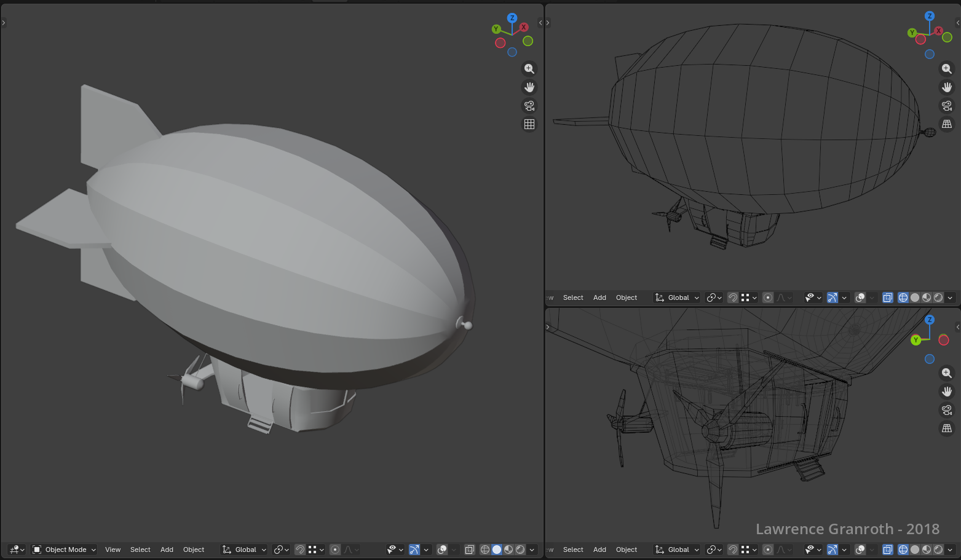Screen dimensions: 961x560
Task: Select rendered shading in the main viewport header
Action: pyautogui.click(x=520, y=550)
